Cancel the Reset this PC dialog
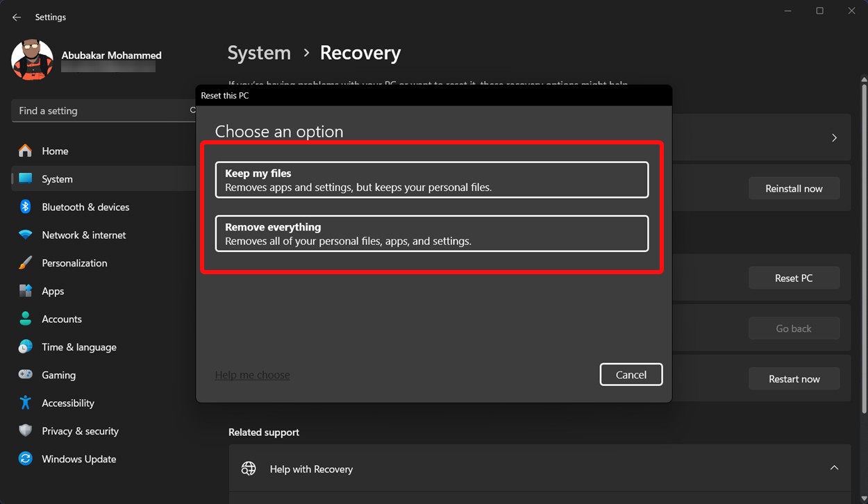 point(631,374)
